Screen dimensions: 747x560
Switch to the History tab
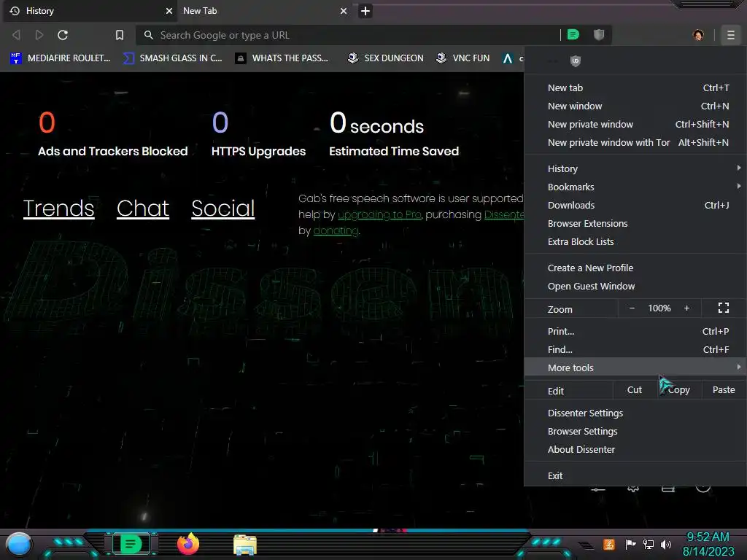pyautogui.click(x=90, y=11)
